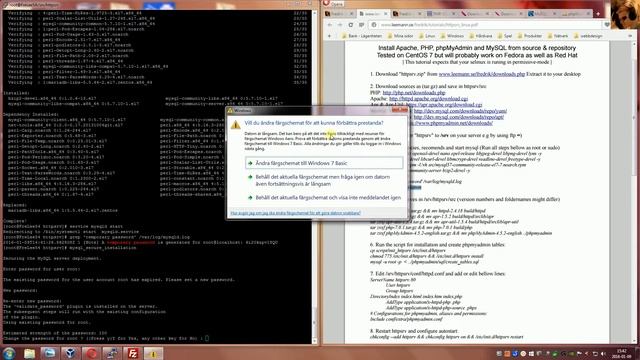Click the Opera menu button
Screen dimensions: 640x360
pyautogui.click(x=334, y=4)
